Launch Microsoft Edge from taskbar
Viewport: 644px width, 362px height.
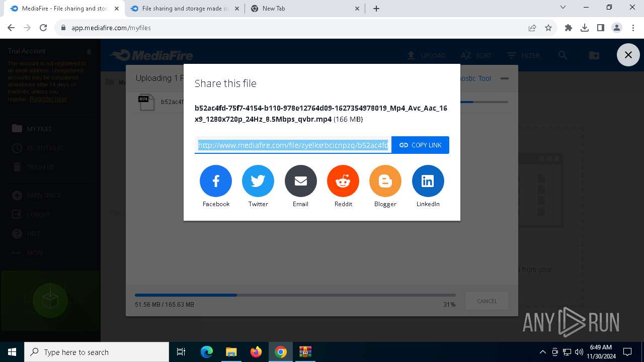tap(207, 352)
